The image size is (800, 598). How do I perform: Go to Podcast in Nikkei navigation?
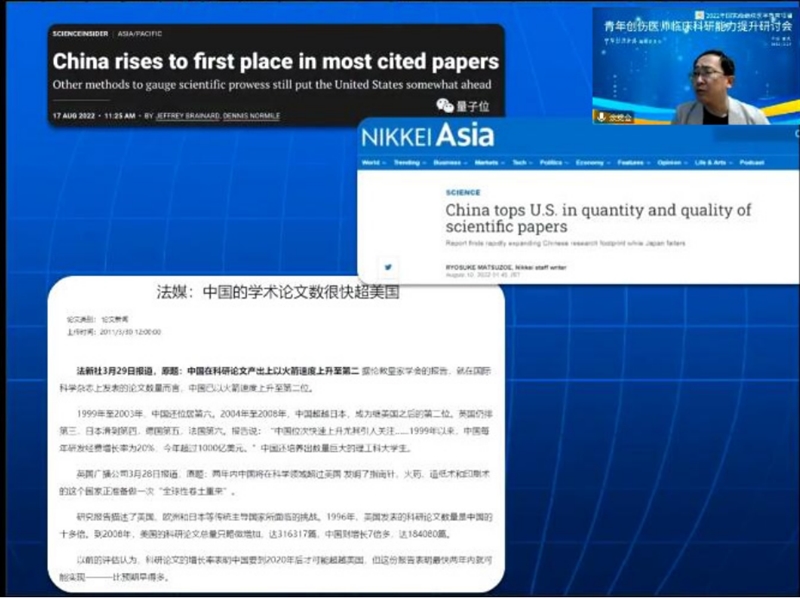tap(752, 163)
